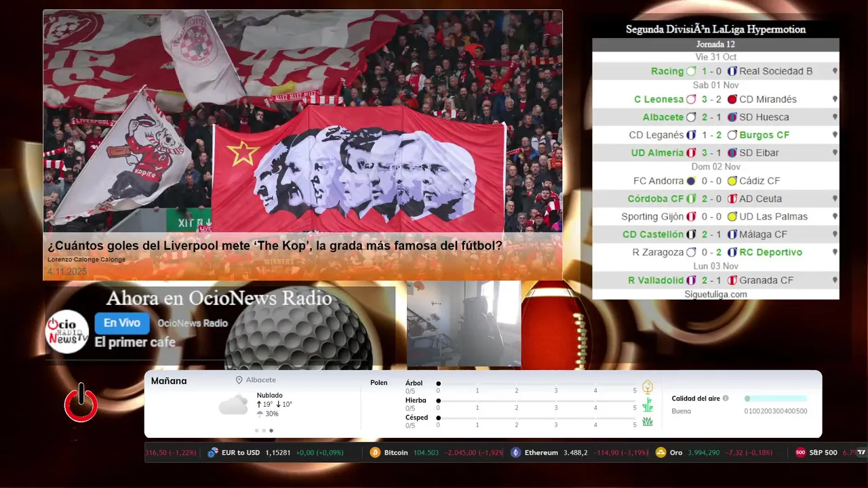Click the article date 4.11.2025
The height and width of the screenshot is (488, 868).
pos(68,271)
